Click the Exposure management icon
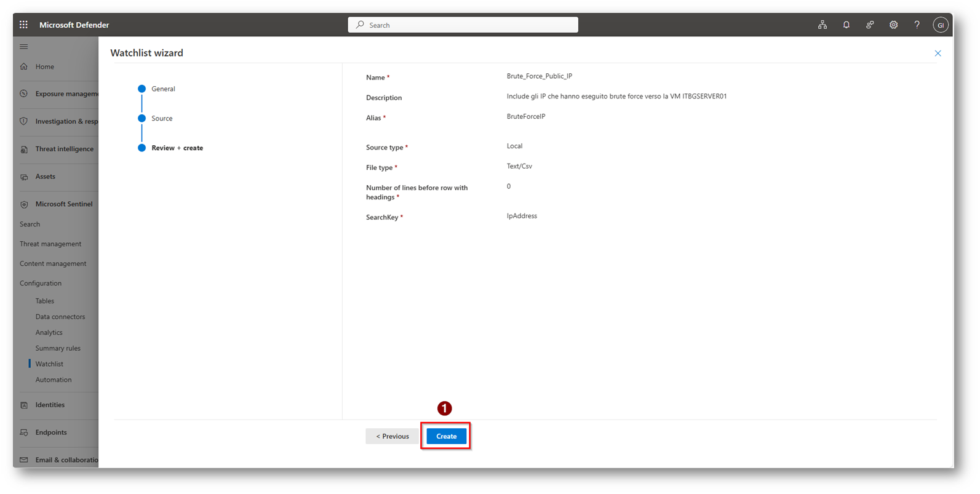 pos(24,94)
